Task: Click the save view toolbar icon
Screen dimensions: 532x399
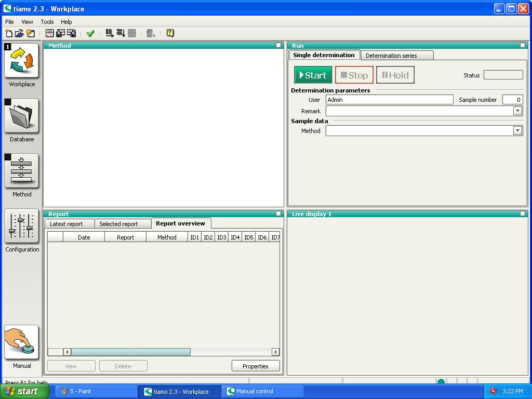Action: [71, 33]
